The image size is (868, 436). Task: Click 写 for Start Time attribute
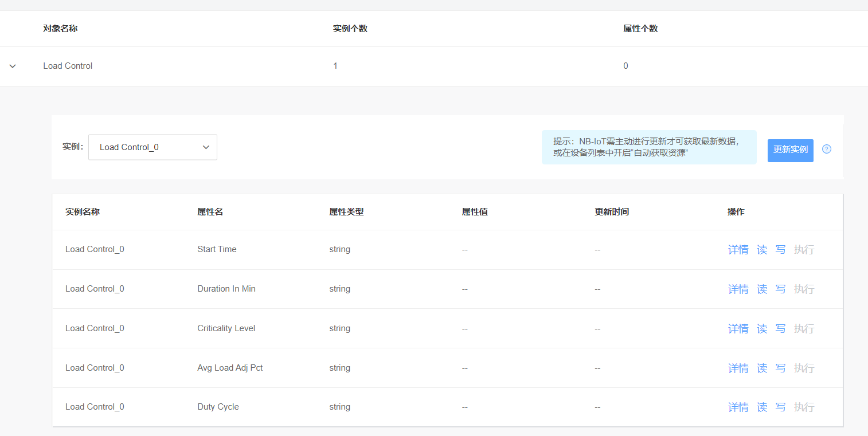pos(780,250)
